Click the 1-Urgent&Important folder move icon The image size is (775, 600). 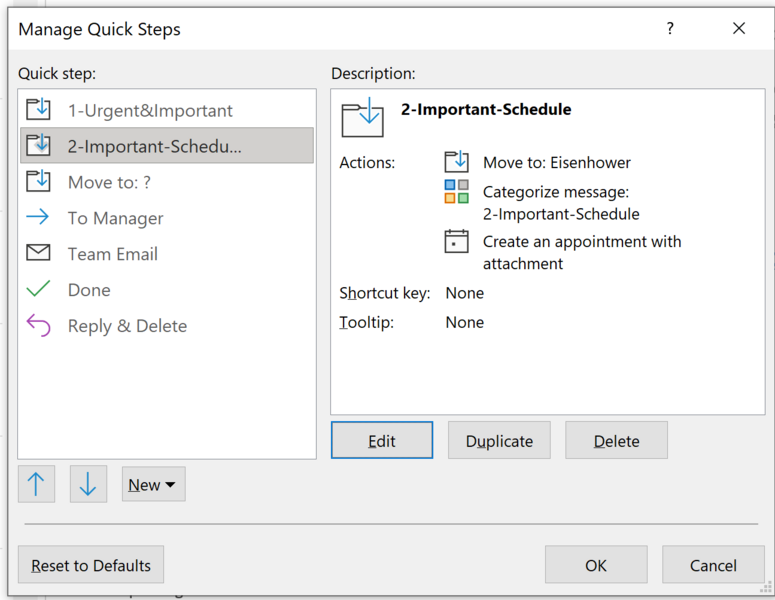click(38, 110)
